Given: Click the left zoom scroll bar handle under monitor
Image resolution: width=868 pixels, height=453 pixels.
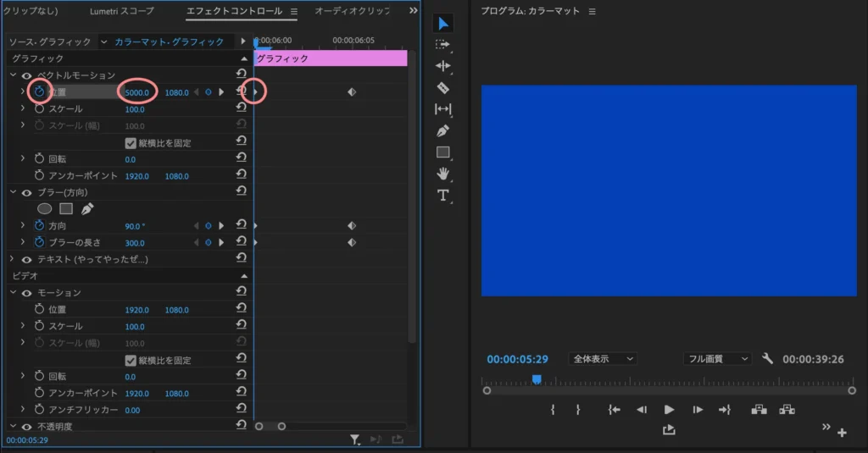Looking at the screenshot, I should pos(487,390).
